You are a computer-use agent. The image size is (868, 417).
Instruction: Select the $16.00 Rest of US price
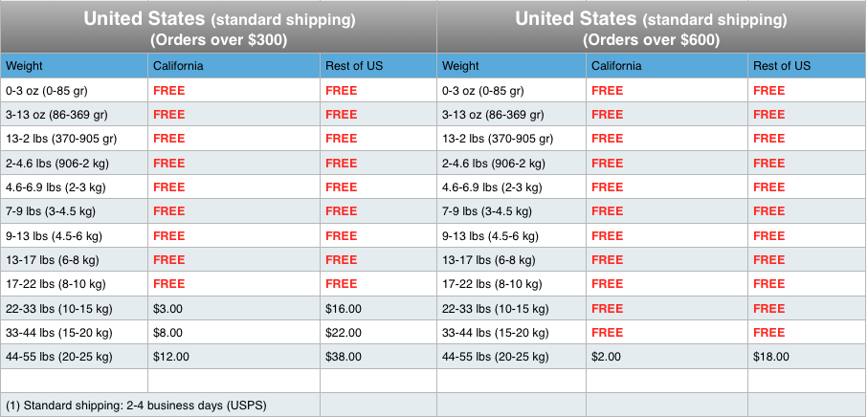tap(344, 308)
